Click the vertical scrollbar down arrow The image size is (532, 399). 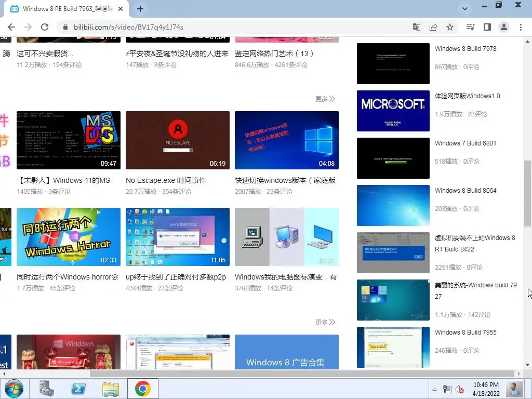(x=528, y=365)
